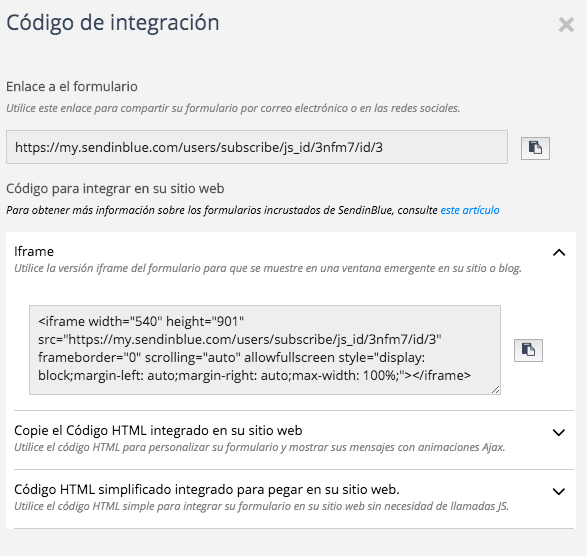Image resolution: width=587 pixels, height=556 pixels.
Task: Collapse the Iframe section chevron
Action: tap(559, 253)
